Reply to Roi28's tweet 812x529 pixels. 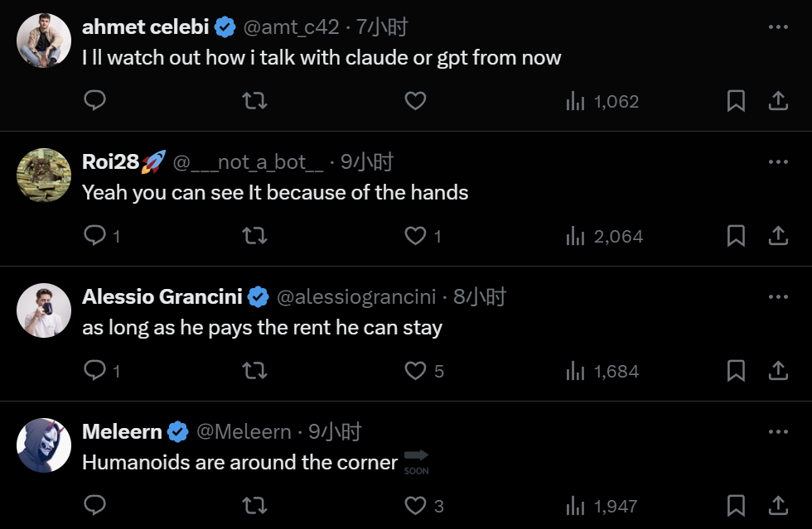[x=95, y=236]
